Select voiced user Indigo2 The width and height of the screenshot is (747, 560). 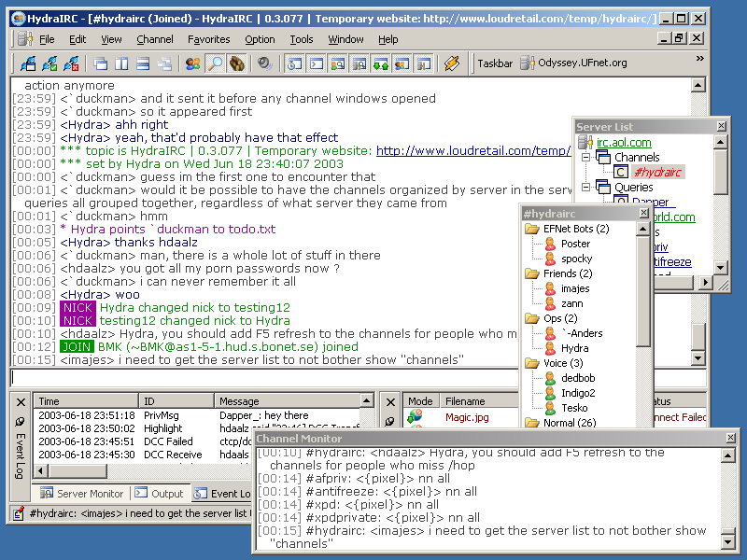(578, 393)
